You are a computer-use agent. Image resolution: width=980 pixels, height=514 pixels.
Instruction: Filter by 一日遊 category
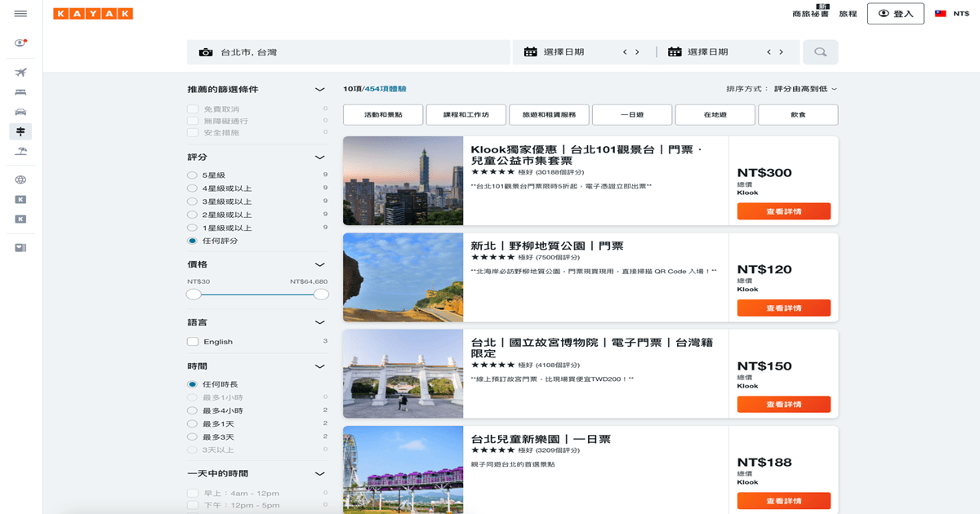[632, 115]
